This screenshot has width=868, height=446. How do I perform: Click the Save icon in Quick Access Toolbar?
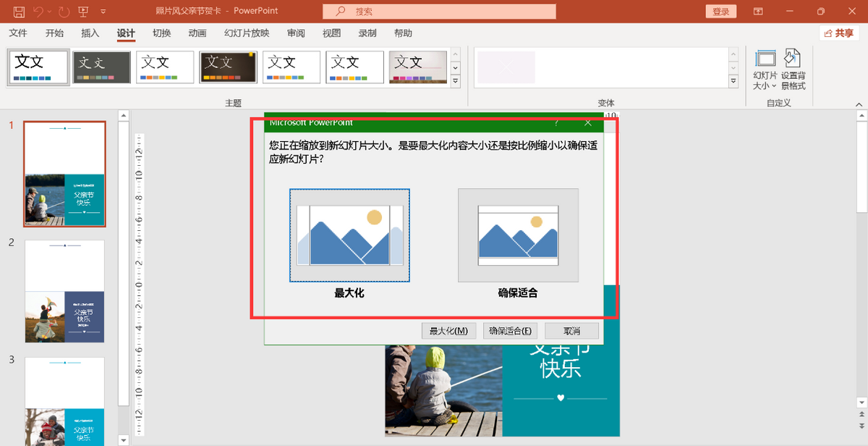[x=19, y=11]
